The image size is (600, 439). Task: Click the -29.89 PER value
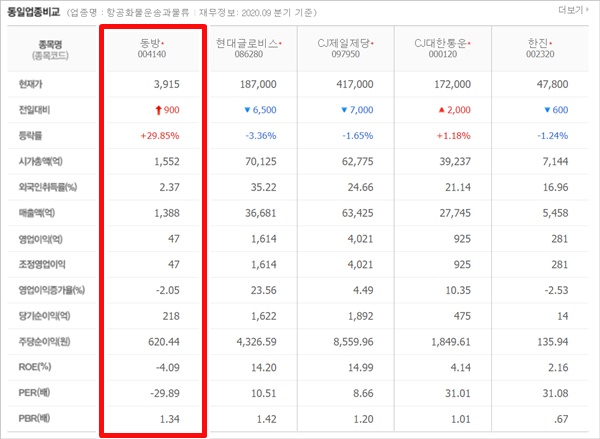tap(165, 393)
